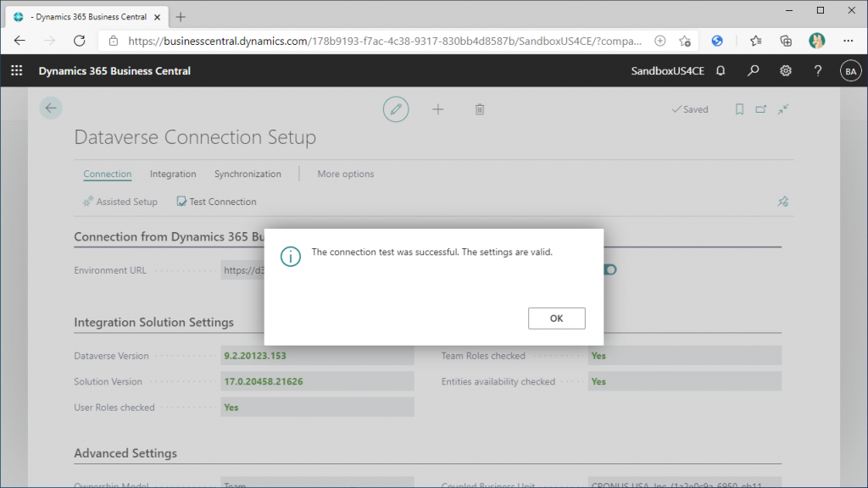
Task: Show More options menu
Action: [346, 174]
